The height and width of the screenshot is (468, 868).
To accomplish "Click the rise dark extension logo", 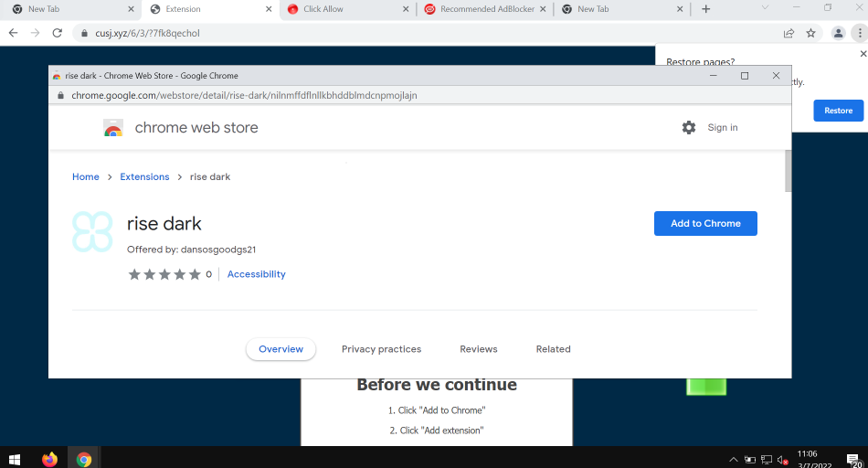I will coord(92,232).
